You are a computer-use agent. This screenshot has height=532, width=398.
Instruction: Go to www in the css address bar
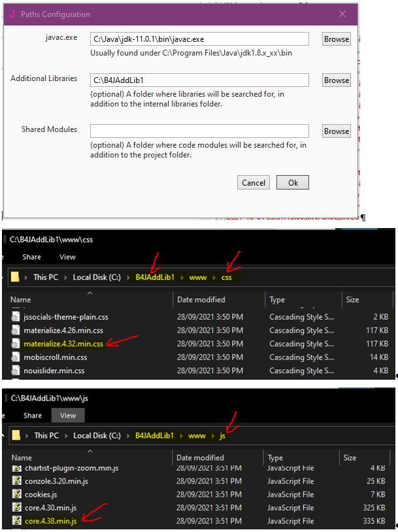click(198, 278)
